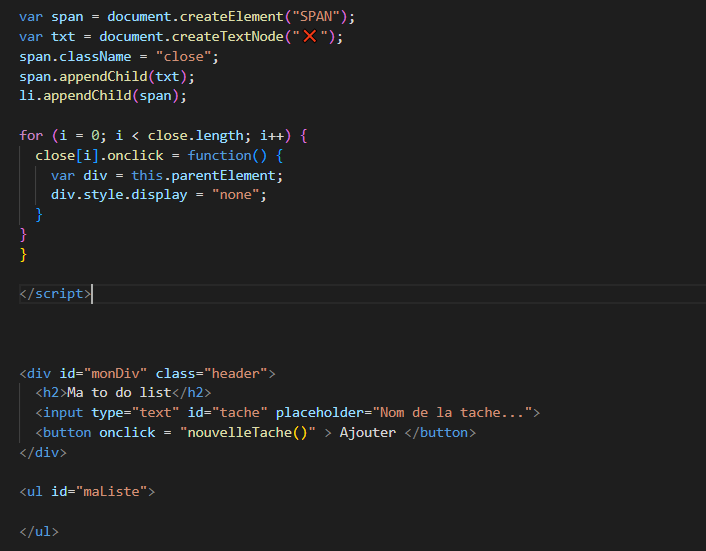
Task: Click the i++ increment expression
Action: coord(272,135)
